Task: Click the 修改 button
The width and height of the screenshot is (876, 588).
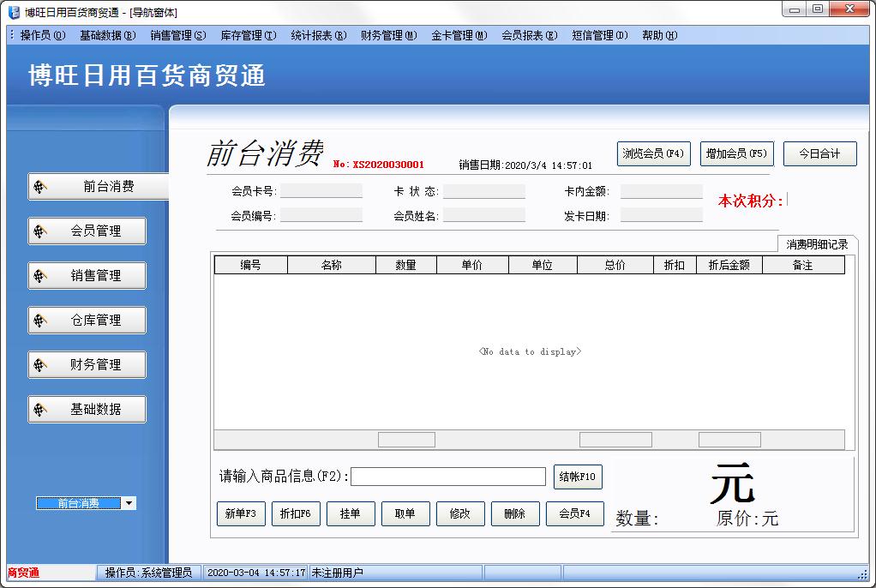Action: tap(459, 513)
